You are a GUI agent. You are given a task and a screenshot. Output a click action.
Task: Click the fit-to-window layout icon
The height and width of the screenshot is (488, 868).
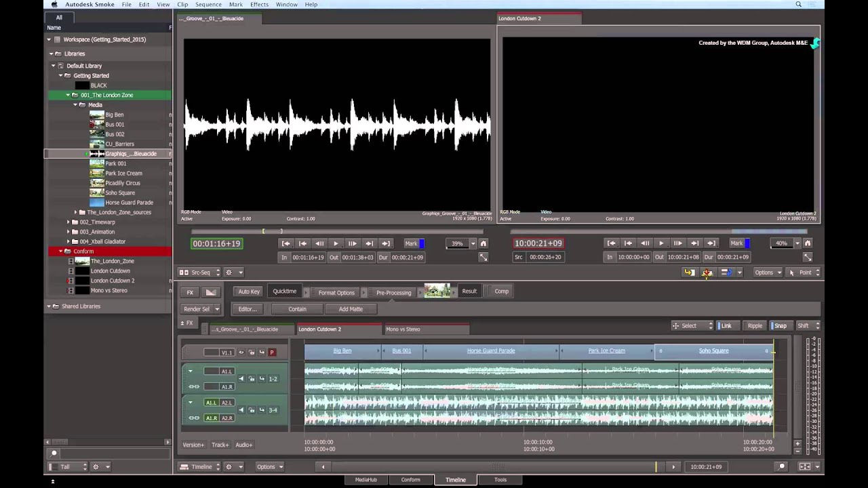[x=805, y=466]
